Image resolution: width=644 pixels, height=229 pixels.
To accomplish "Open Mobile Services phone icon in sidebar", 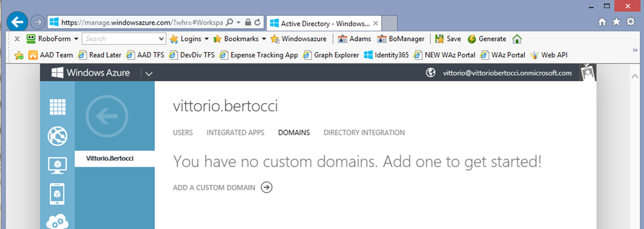I will pyautogui.click(x=57, y=194).
